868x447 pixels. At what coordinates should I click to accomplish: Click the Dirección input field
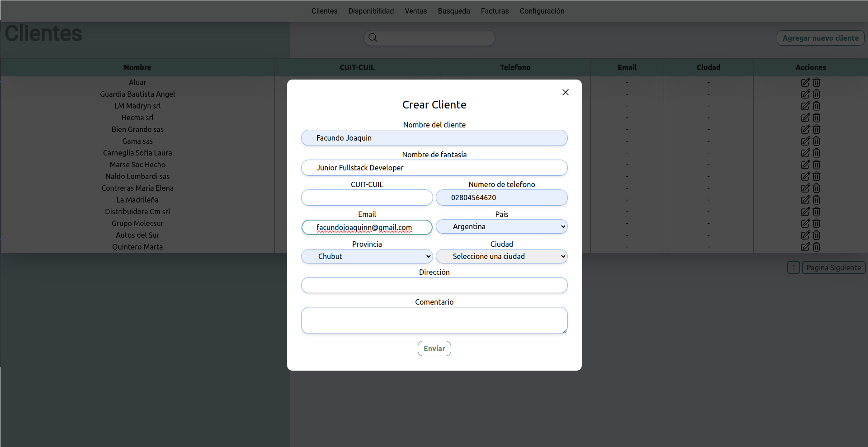pyautogui.click(x=434, y=285)
